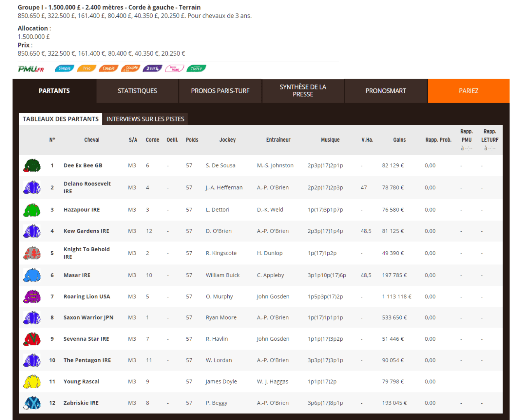The image size is (520, 420).
Task: Select the green Tiercé bet icon
Action: click(x=196, y=68)
